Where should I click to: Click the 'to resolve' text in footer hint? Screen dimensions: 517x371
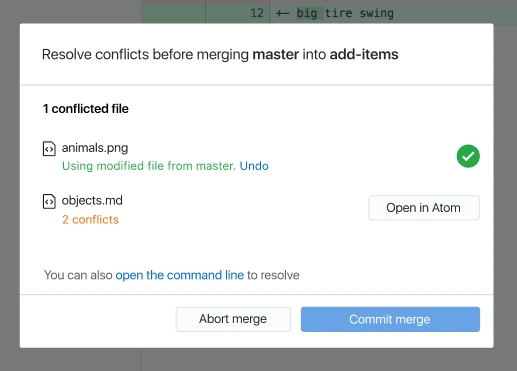[273, 275]
